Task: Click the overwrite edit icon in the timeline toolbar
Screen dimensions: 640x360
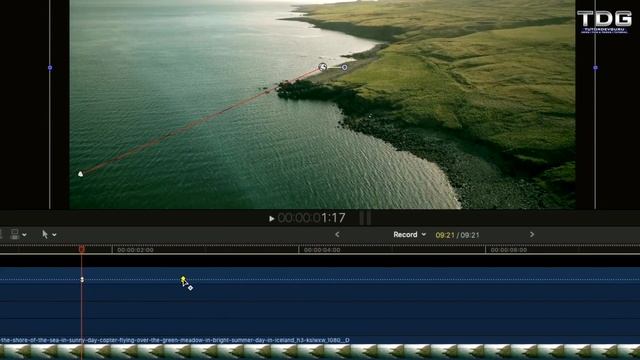Action: pyautogui.click(x=15, y=234)
